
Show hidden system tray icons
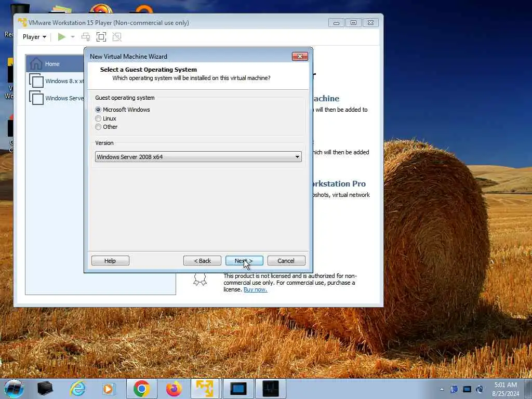(x=442, y=389)
